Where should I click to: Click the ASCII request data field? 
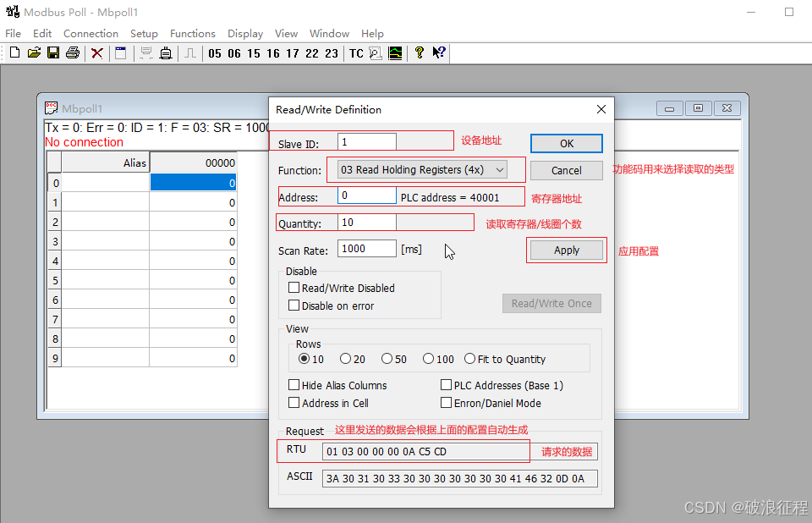[460, 478]
